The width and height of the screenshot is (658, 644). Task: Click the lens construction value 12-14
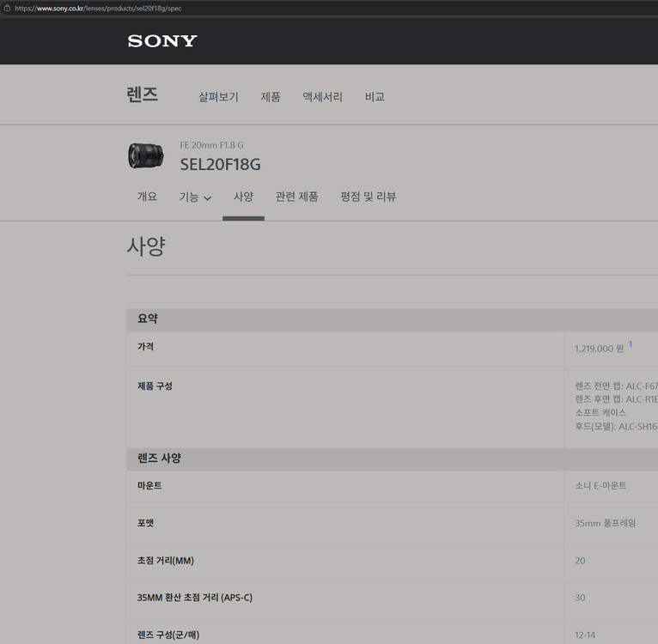point(585,635)
